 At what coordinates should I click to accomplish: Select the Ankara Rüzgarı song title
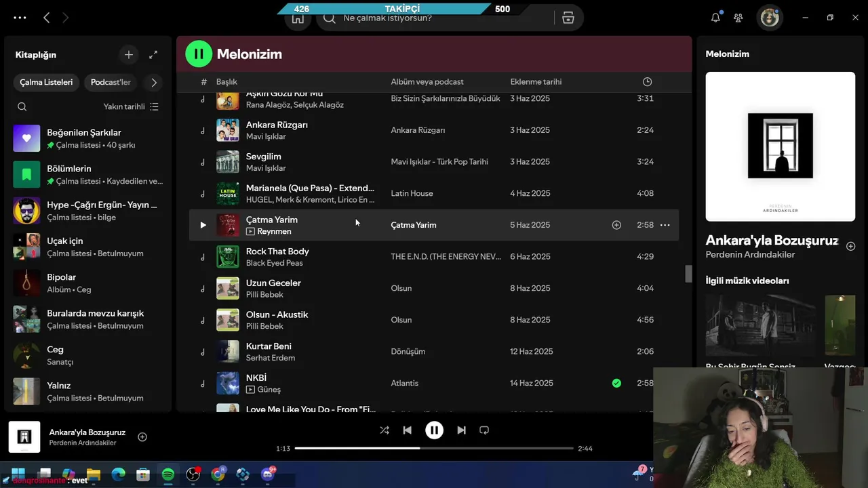point(277,125)
